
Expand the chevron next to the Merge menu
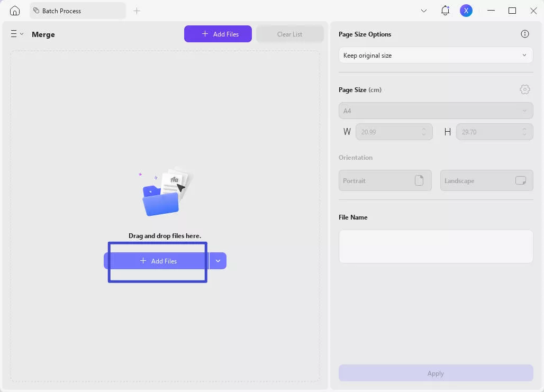point(22,34)
